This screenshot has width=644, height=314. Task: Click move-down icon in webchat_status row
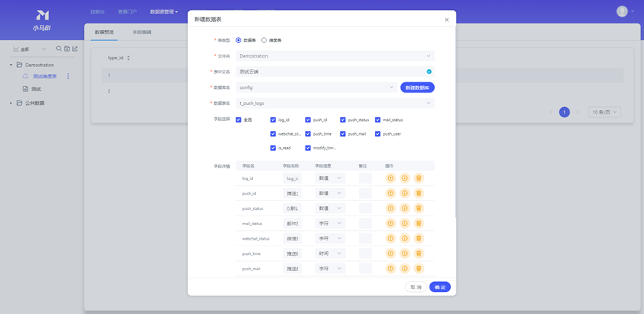(x=404, y=238)
